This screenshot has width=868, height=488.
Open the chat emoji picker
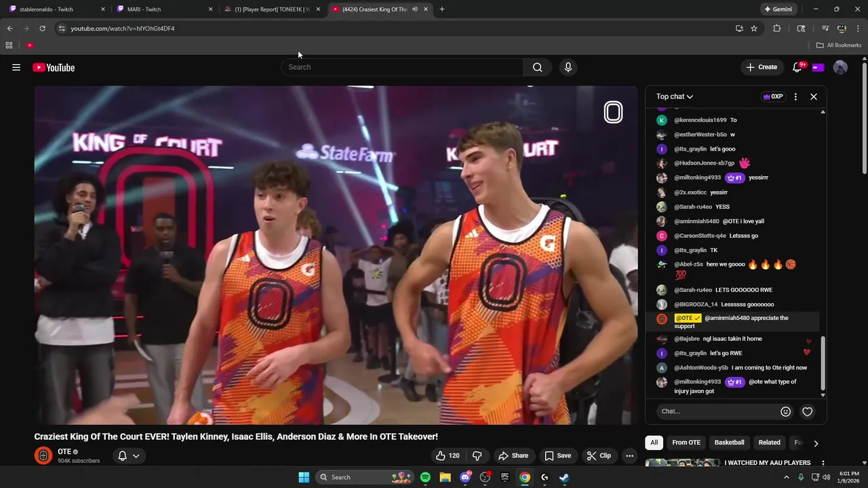(x=785, y=411)
